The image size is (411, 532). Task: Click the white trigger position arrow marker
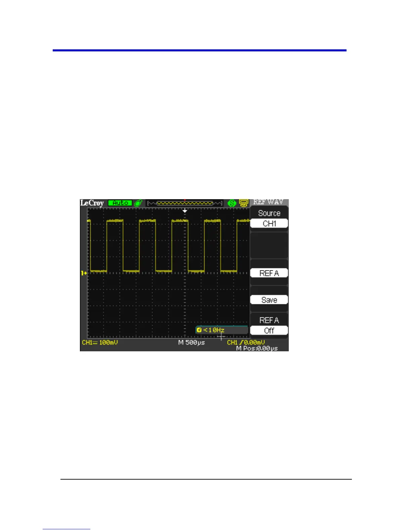[x=185, y=211]
